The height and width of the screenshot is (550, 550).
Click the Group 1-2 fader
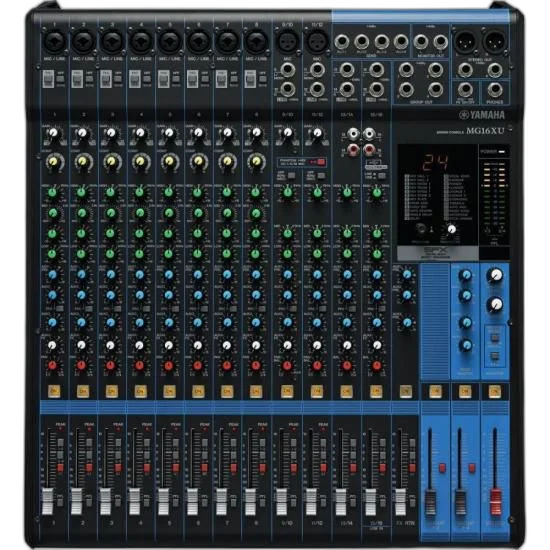(x=430, y=502)
